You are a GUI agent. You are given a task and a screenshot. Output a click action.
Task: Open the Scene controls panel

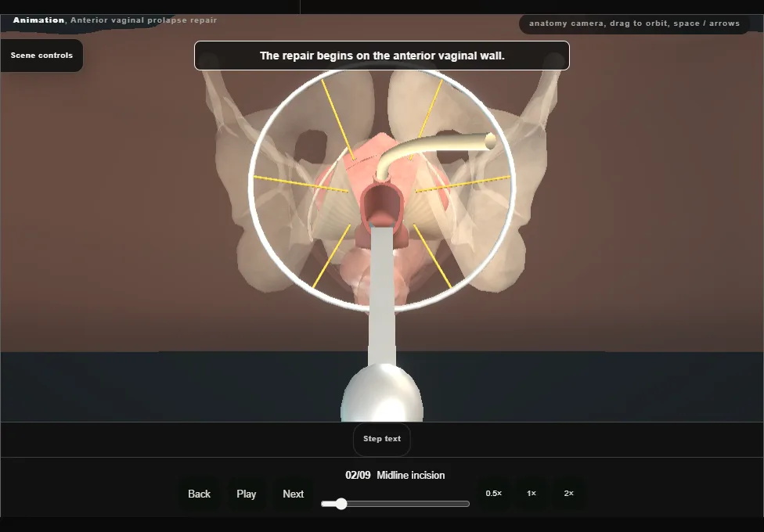click(x=41, y=56)
